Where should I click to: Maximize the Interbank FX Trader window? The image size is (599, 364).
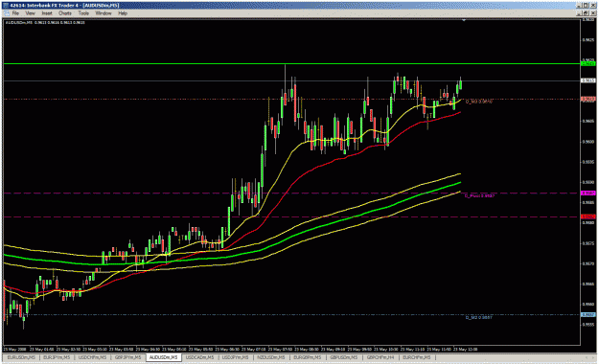click(x=586, y=6)
